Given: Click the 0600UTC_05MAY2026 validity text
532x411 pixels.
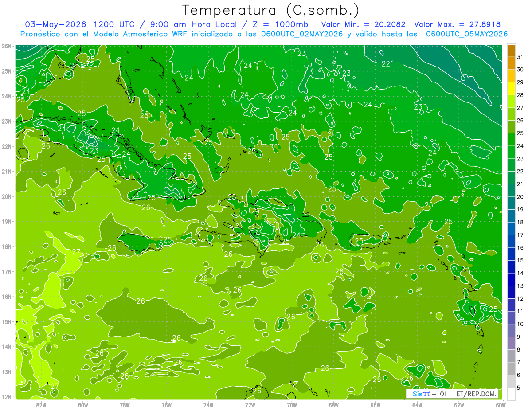Looking at the screenshot, I should point(466,34).
